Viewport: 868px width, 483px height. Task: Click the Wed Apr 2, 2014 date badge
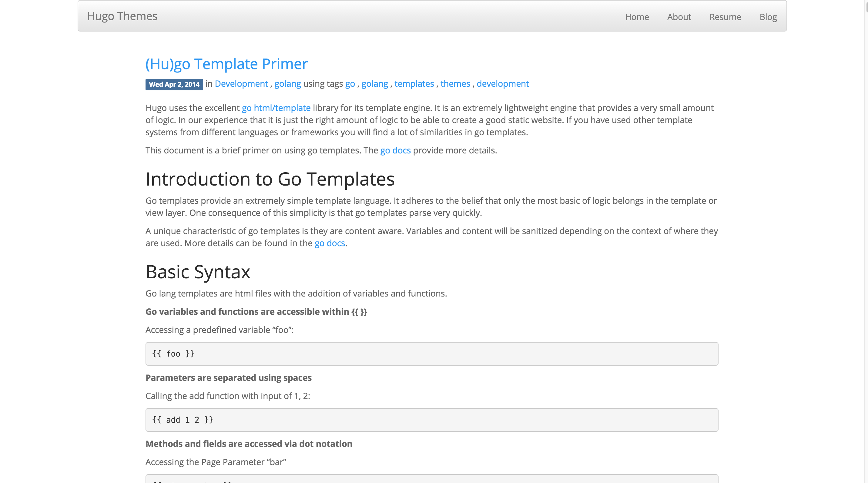[x=174, y=84]
